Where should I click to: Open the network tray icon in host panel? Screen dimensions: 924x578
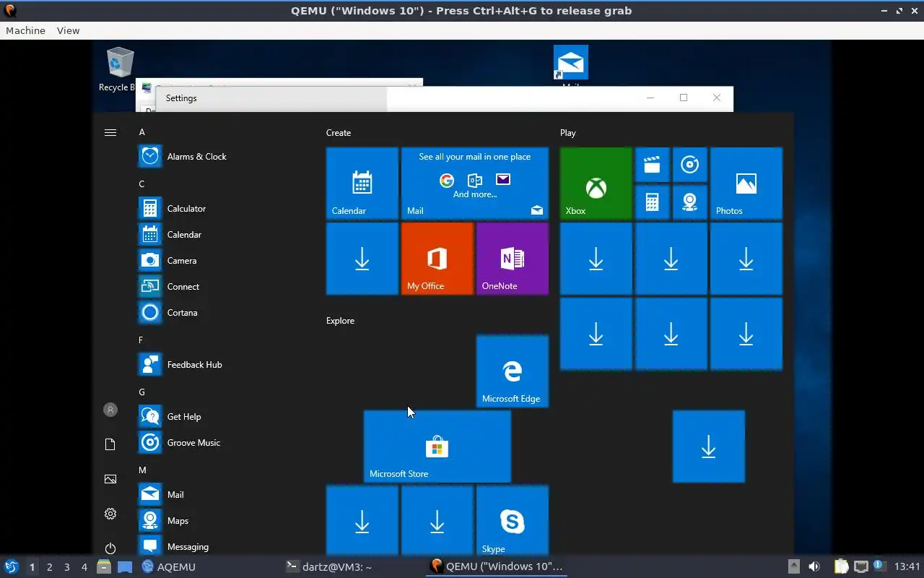click(x=860, y=567)
